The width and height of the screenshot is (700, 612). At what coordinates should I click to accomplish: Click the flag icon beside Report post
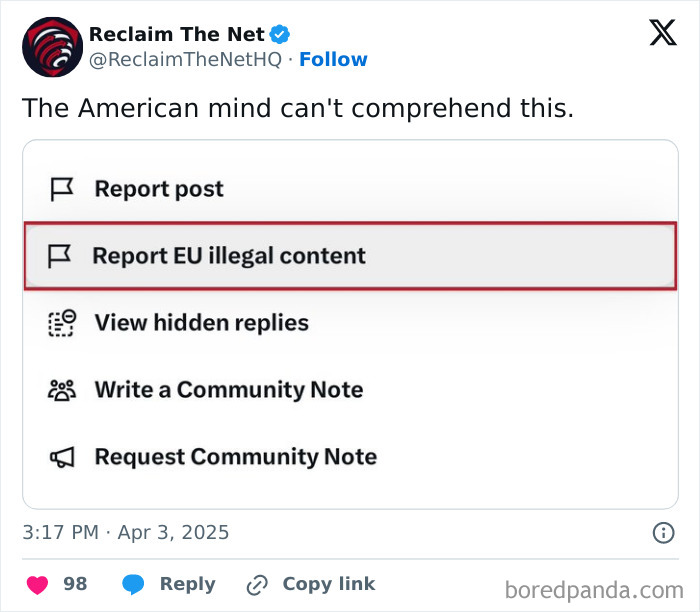pyautogui.click(x=62, y=189)
